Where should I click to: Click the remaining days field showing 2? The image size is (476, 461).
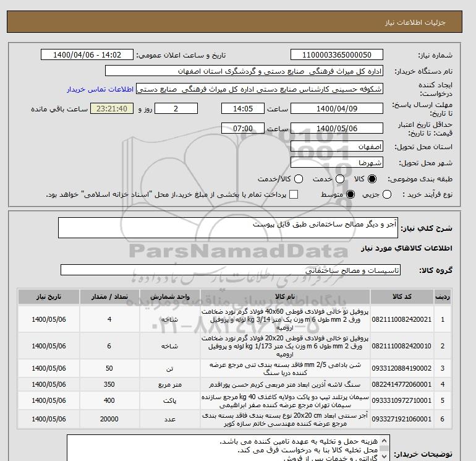[x=176, y=108]
